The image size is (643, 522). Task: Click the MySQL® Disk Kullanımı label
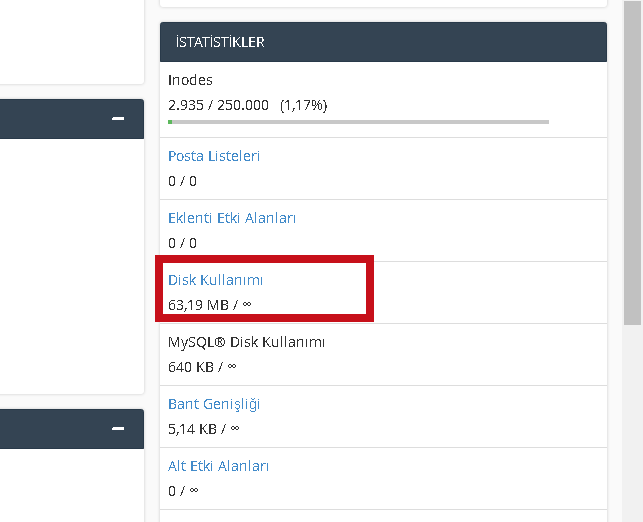coord(246,342)
